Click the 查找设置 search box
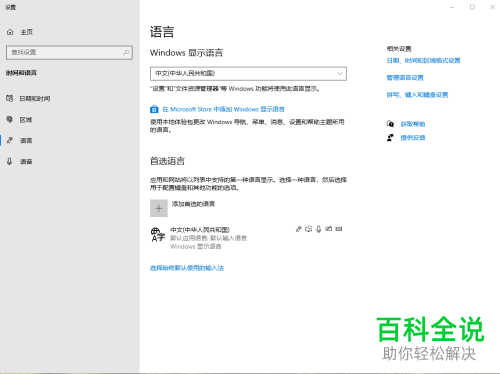The height and width of the screenshot is (374, 500). click(x=69, y=53)
